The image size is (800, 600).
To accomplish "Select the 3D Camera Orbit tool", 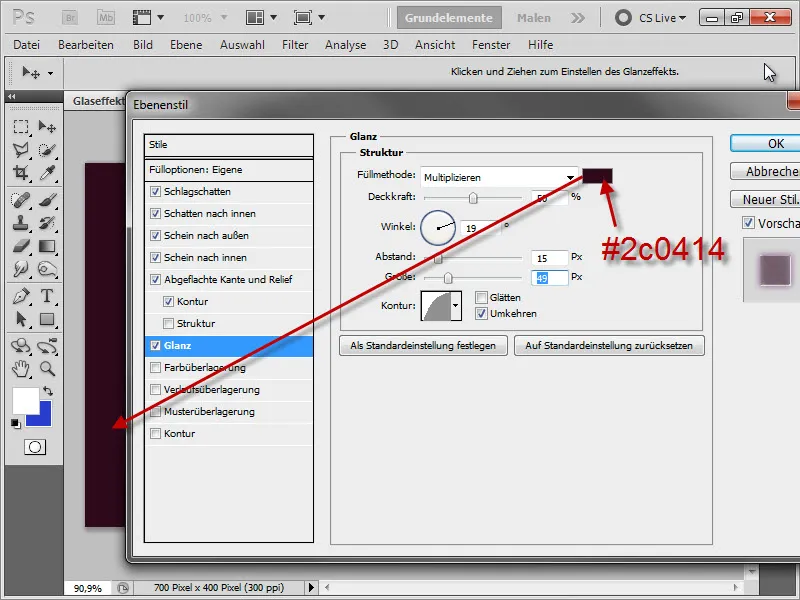I will tap(47, 346).
